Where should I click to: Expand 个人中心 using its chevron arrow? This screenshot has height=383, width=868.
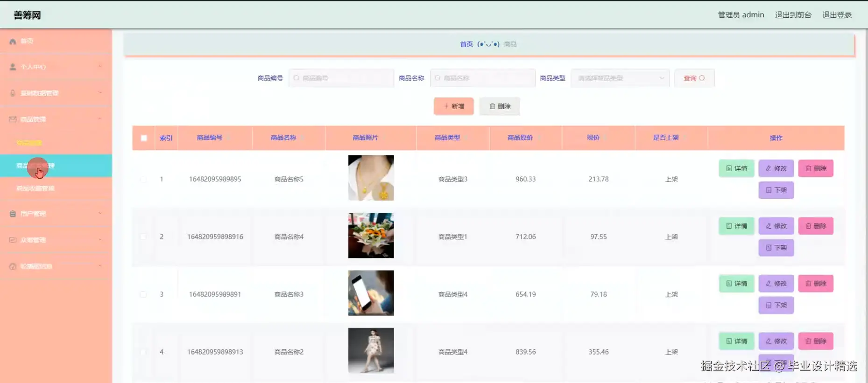(x=100, y=67)
